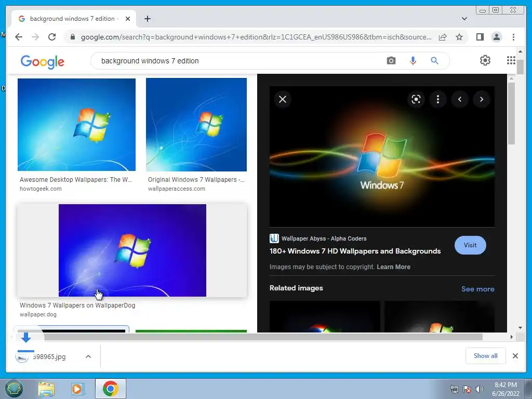Click the page vertical scrollbar thumb
Image resolution: width=532 pixels, height=399 pixels.
pyautogui.click(x=520, y=67)
